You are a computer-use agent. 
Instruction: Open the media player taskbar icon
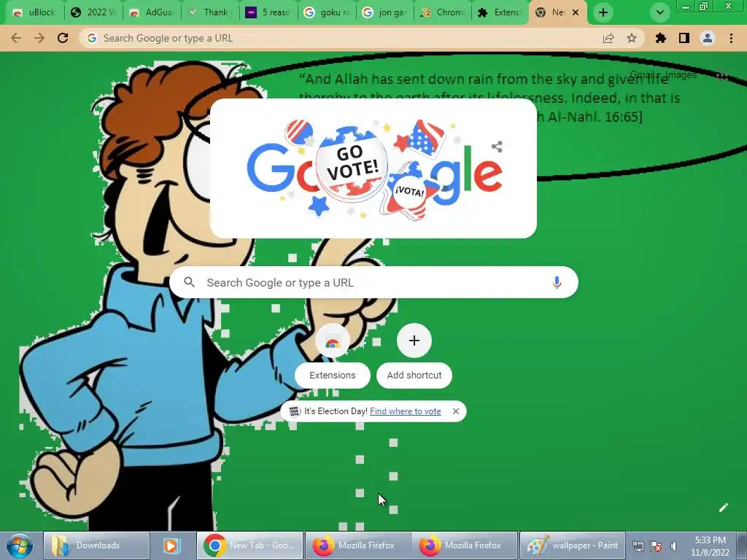(171, 545)
